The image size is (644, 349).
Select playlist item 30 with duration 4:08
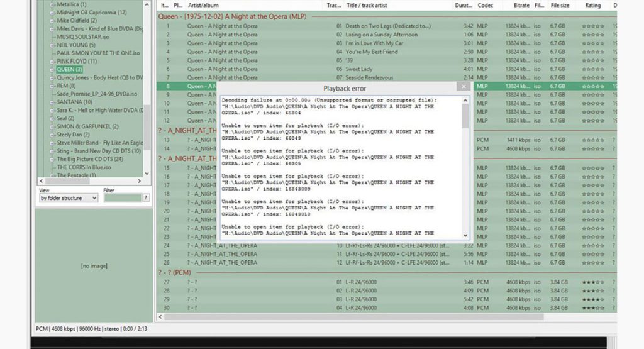click(x=386, y=307)
